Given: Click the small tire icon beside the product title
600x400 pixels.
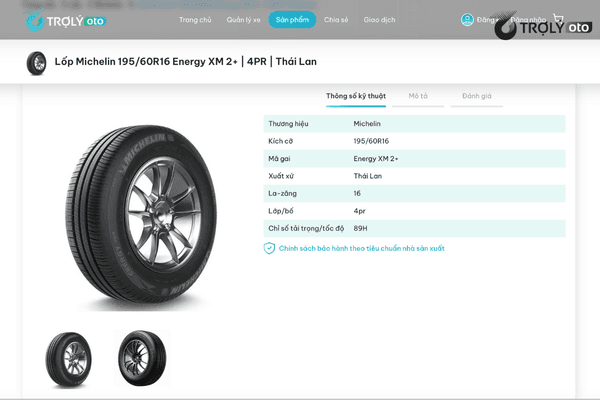Looking at the screenshot, I should 36,63.
